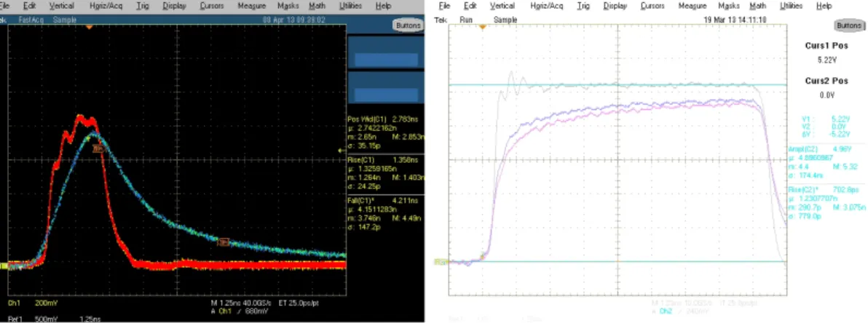This screenshot has height=323, width=868.
Task: Click the Ch1 ground marker in left window
Action: (4, 266)
